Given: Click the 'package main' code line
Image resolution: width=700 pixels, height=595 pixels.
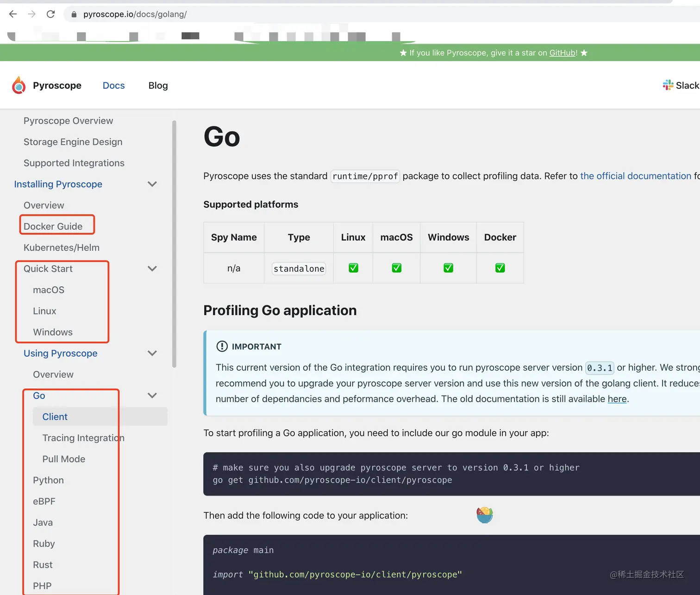Looking at the screenshot, I should coord(243,550).
